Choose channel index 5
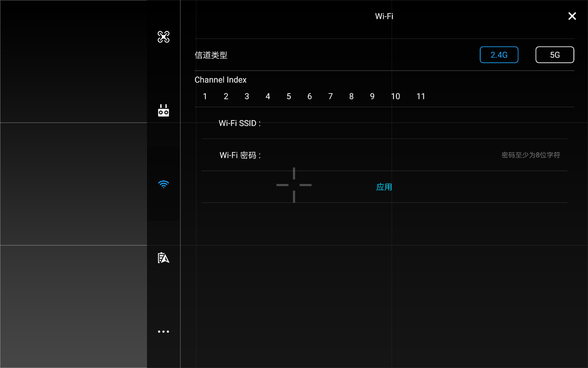This screenshot has height=368, width=588. tap(289, 97)
